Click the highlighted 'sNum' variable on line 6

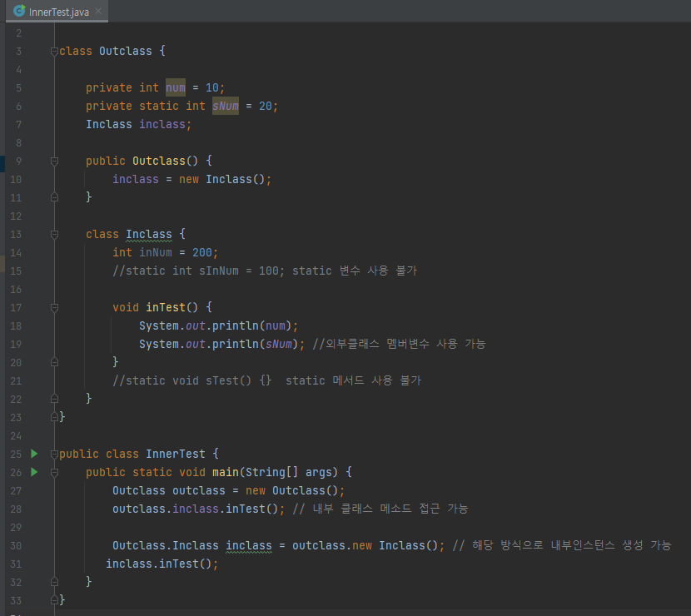225,106
